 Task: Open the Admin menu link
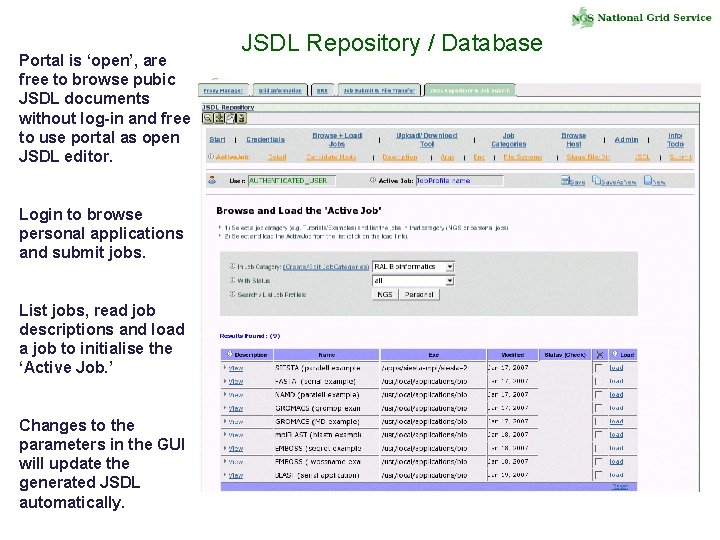[626, 140]
